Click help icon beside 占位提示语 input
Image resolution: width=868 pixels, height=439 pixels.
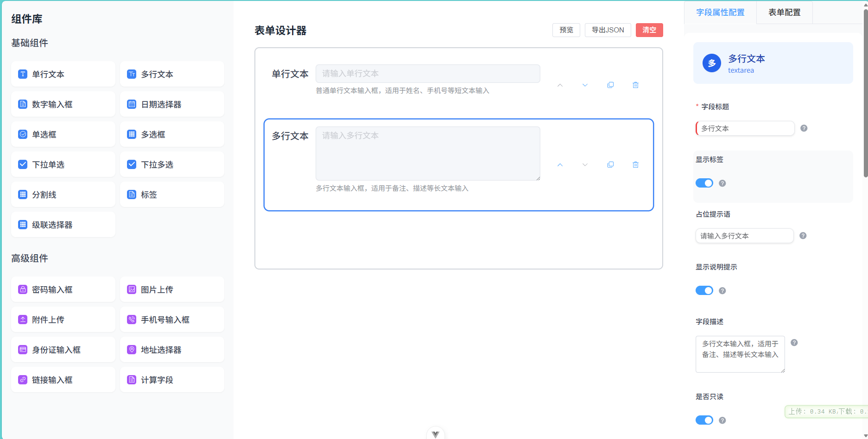tap(803, 236)
